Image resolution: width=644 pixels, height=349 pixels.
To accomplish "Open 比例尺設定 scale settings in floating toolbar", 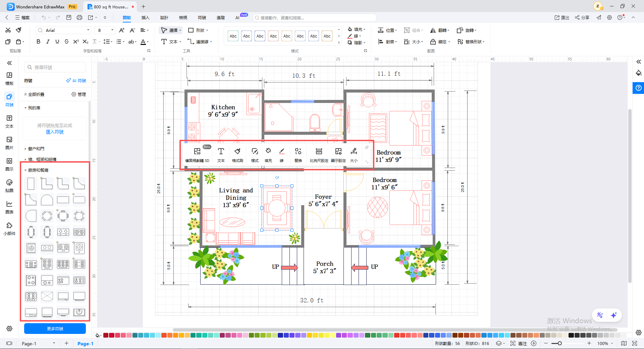I will pos(319,155).
